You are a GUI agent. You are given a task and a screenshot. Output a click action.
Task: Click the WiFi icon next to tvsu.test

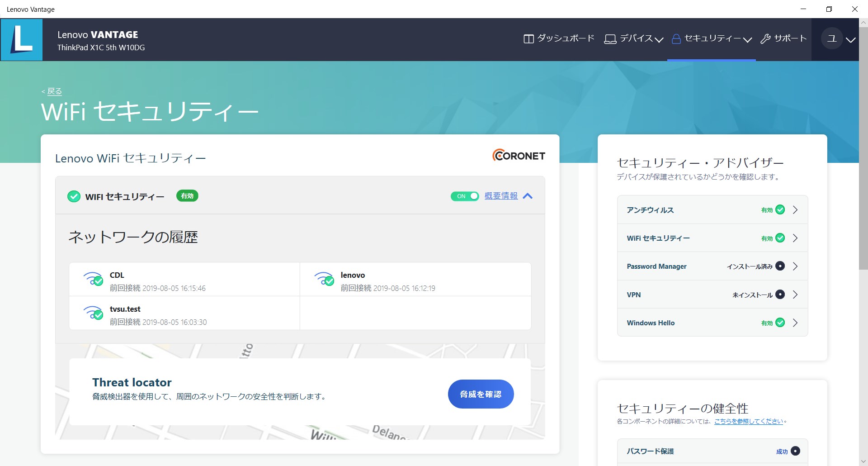point(94,313)
